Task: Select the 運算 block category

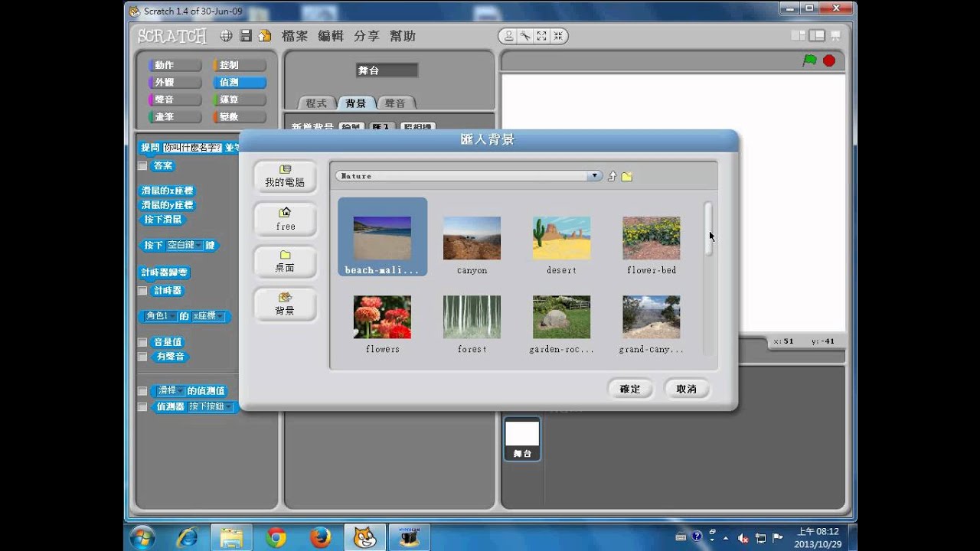Action: click(x=239, y=99)
